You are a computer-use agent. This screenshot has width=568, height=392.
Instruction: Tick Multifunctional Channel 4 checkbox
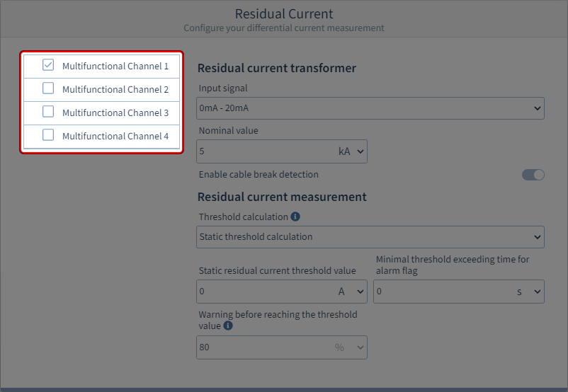pyautogui.click(x=48, y=135)
